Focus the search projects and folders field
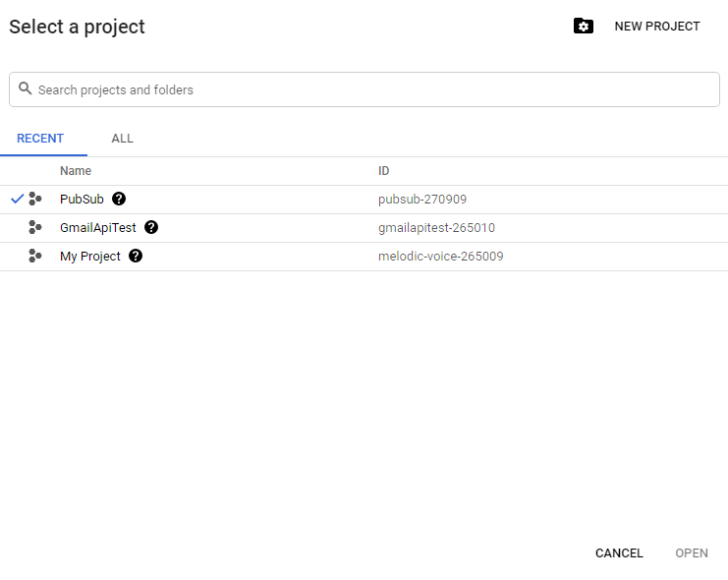728x580 pixels. coord(373,89)
